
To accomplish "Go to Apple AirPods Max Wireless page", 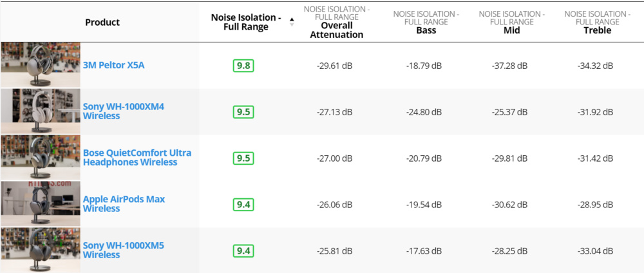I will [124, 204].
